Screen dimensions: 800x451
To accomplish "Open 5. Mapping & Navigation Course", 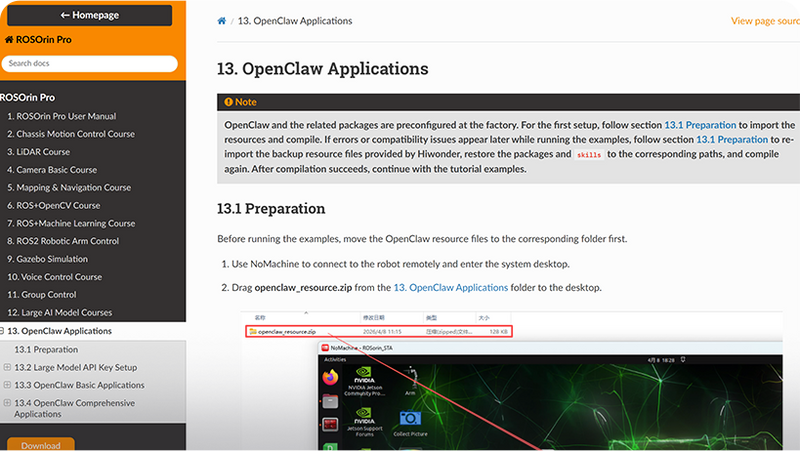I will click(69, 188).
